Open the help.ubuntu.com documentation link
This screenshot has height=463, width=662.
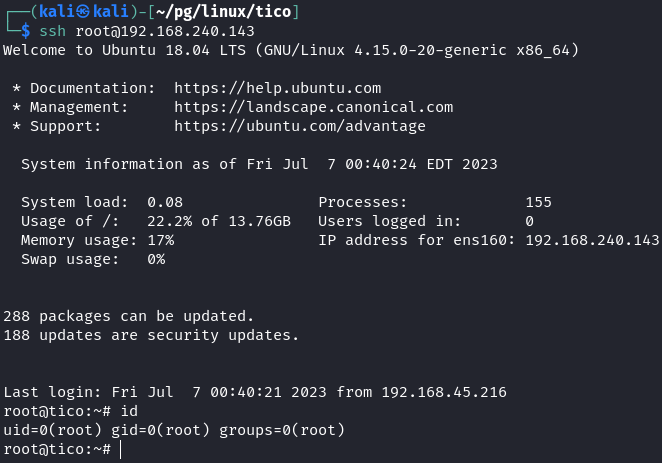277,88
